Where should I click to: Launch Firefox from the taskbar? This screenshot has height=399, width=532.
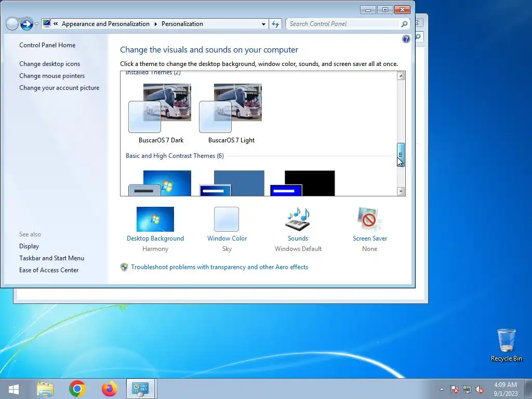coord(109,389)
